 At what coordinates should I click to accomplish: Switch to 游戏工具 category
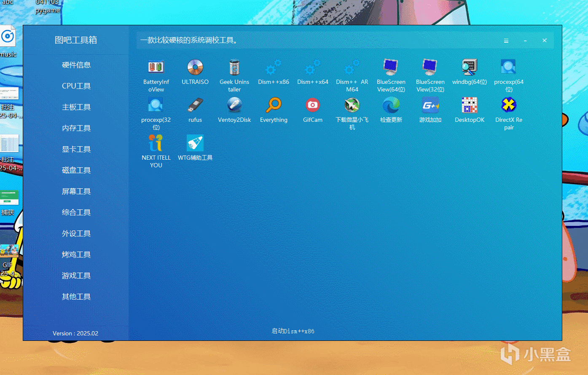click(x=76, y=276)
